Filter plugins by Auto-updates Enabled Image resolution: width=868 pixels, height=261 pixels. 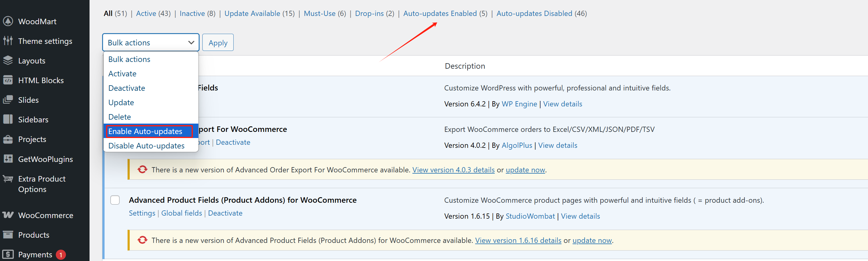440,13
